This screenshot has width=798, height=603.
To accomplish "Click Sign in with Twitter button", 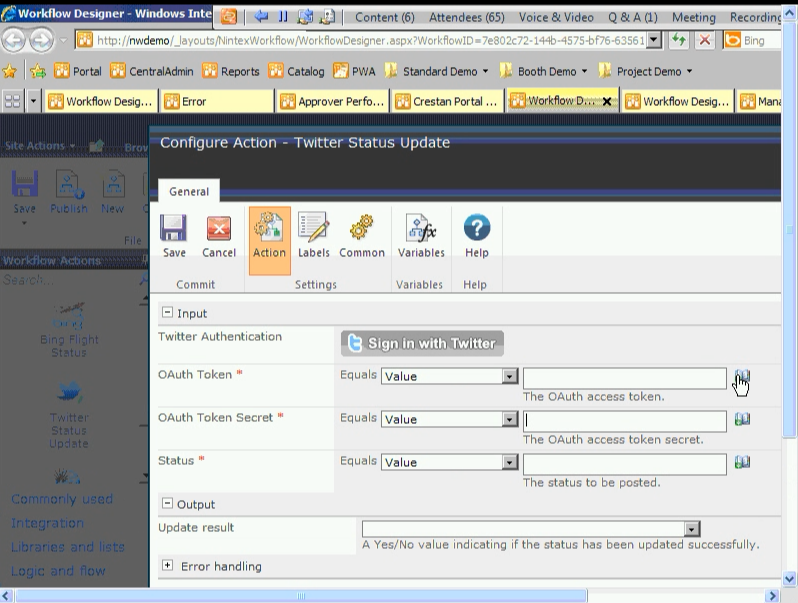I will click(422, 343).
